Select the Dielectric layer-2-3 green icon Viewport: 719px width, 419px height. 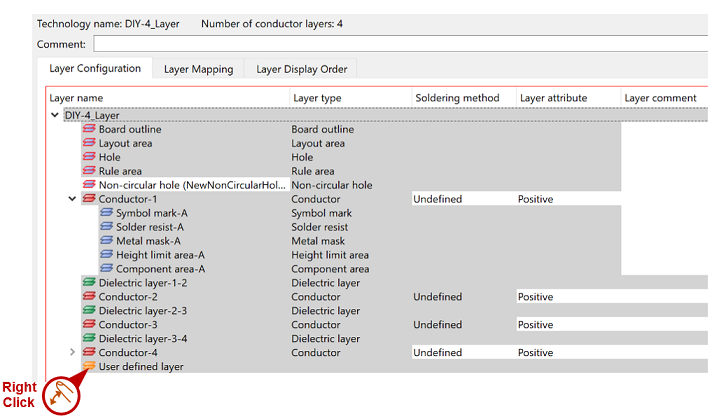click(x=89, y=310)
